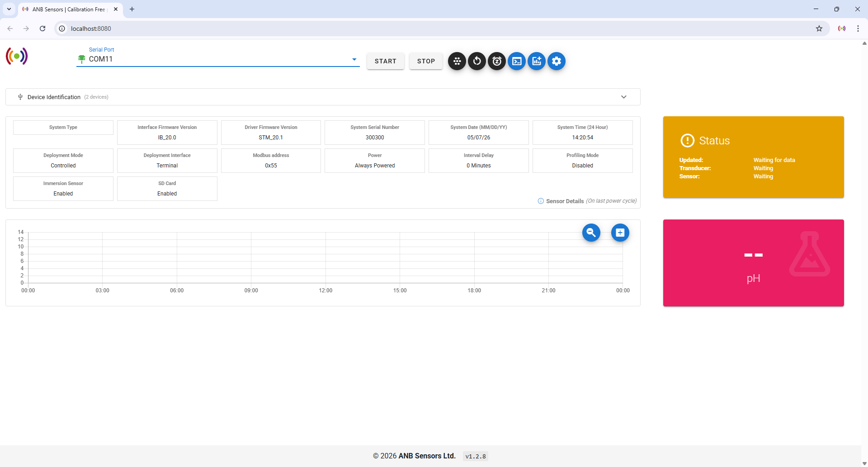This screenshot has height=467, width=868.
Task: Click the add-chart icon in the toolbar
Action: (537, 61)
